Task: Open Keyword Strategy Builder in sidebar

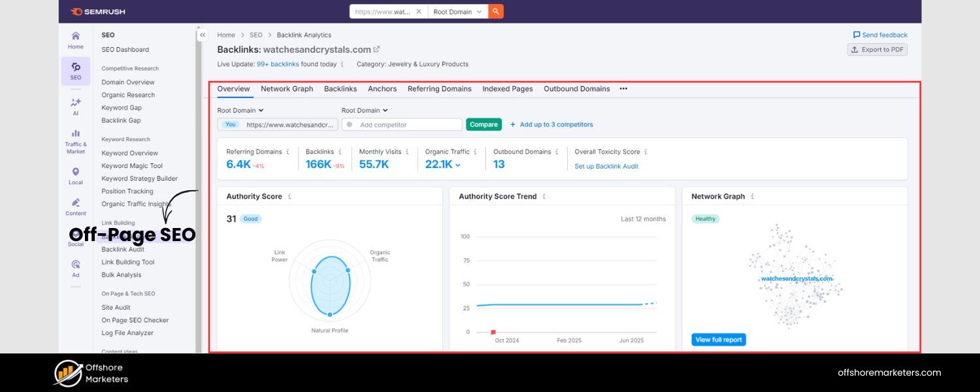Action: (x=140, y=178)
